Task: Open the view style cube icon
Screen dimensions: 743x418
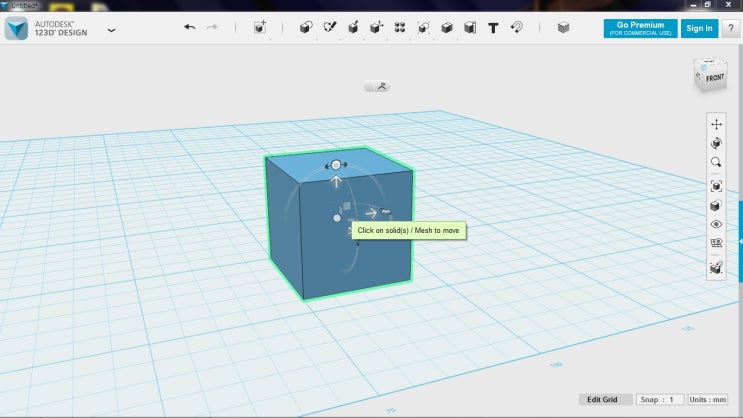Action: point(716,205)
